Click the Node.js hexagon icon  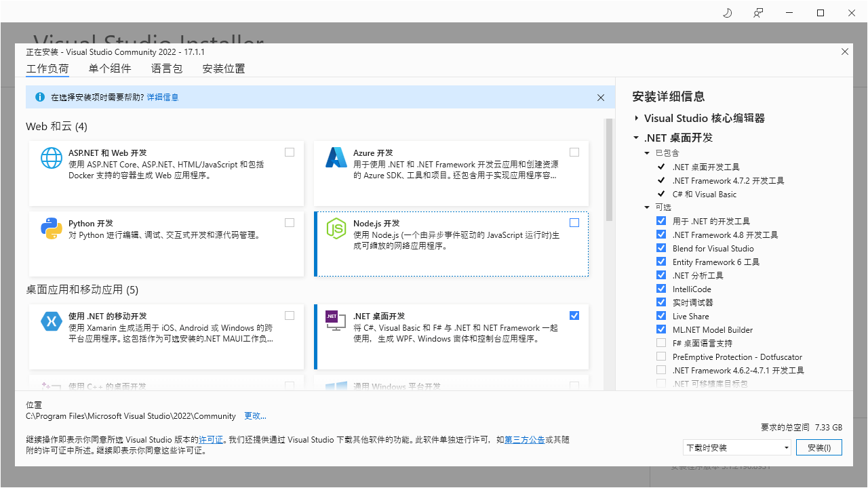pyautogui.click(x=336, y=228)
